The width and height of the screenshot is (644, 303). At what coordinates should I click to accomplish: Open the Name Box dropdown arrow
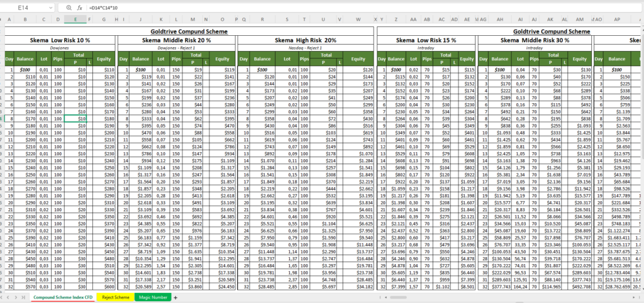(50, 8)
